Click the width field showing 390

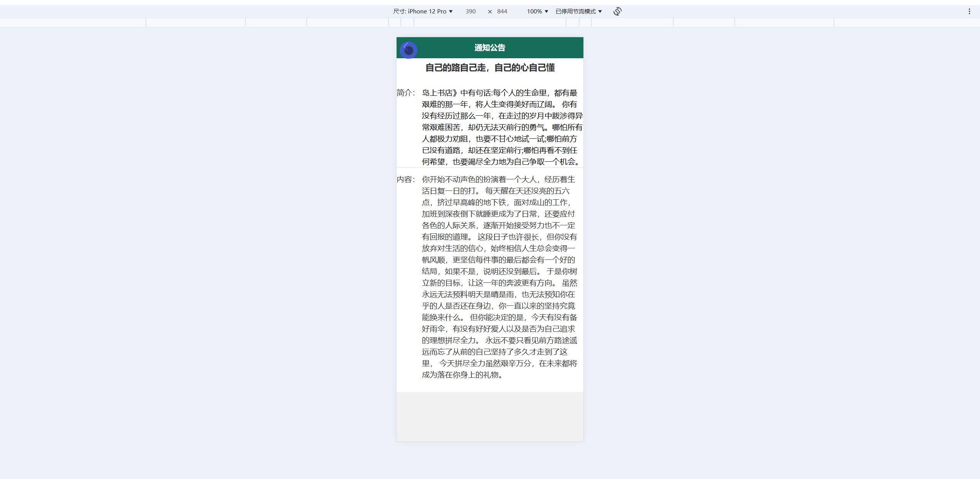(x=470, y=11)
